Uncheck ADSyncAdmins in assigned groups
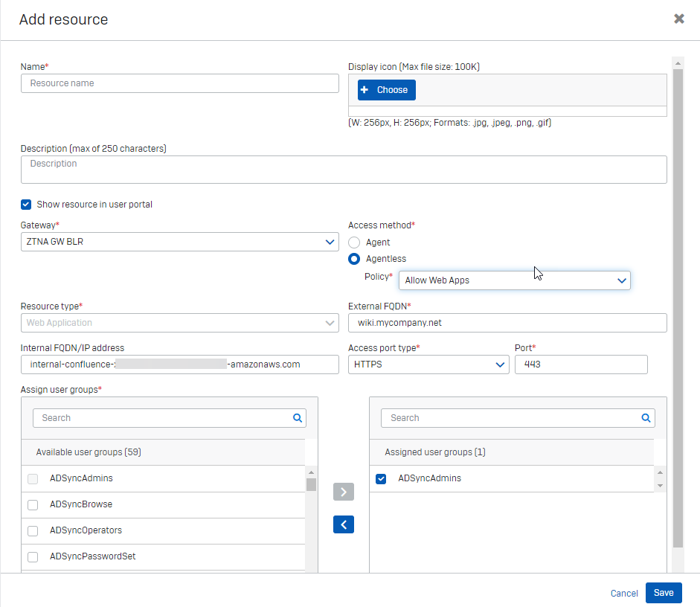Image resolution: width=700 pixels, height=607 pixels. click(381, 479)
